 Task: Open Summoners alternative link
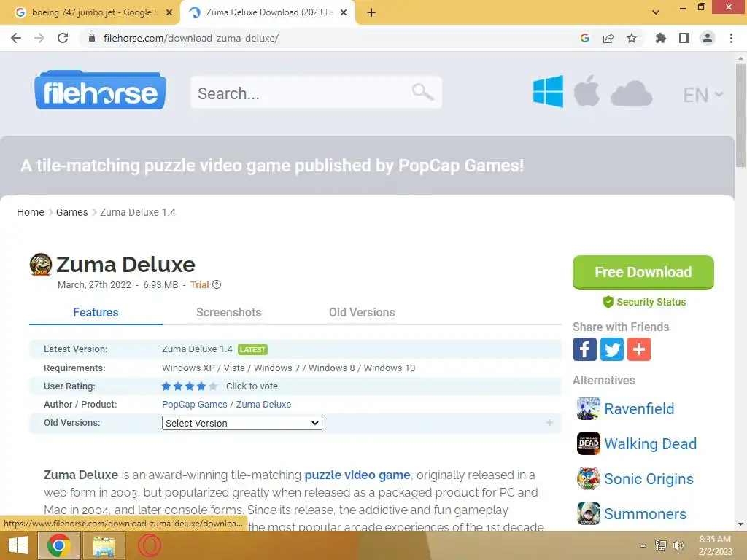click(646, 514)
